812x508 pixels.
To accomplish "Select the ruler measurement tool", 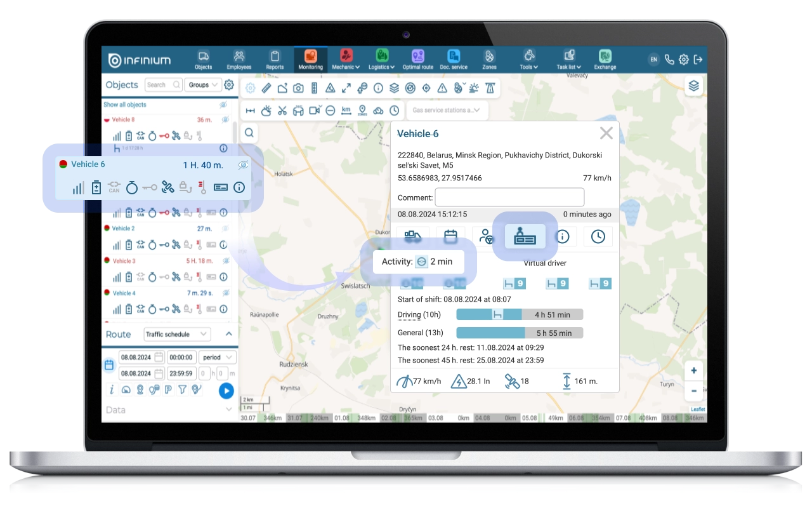I will coord(266,88).
